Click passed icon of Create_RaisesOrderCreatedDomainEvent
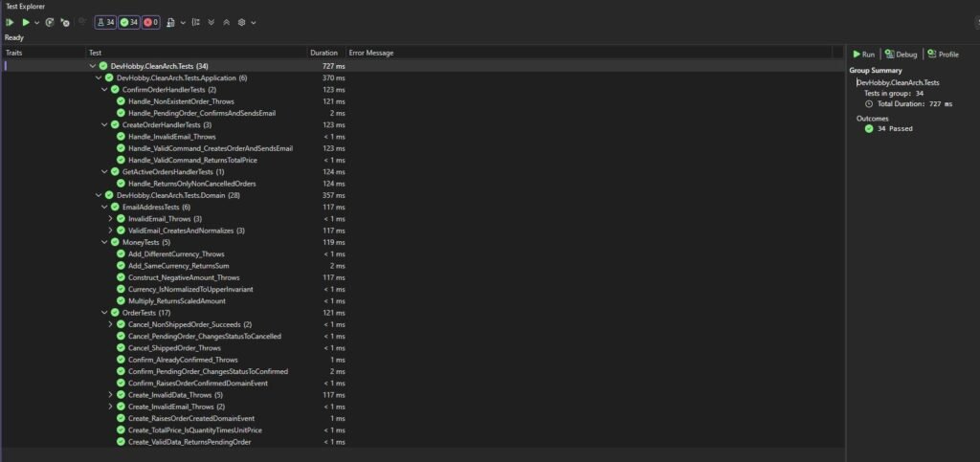The width and height of the screenshot is (980, 462). [x=122, y=418]
